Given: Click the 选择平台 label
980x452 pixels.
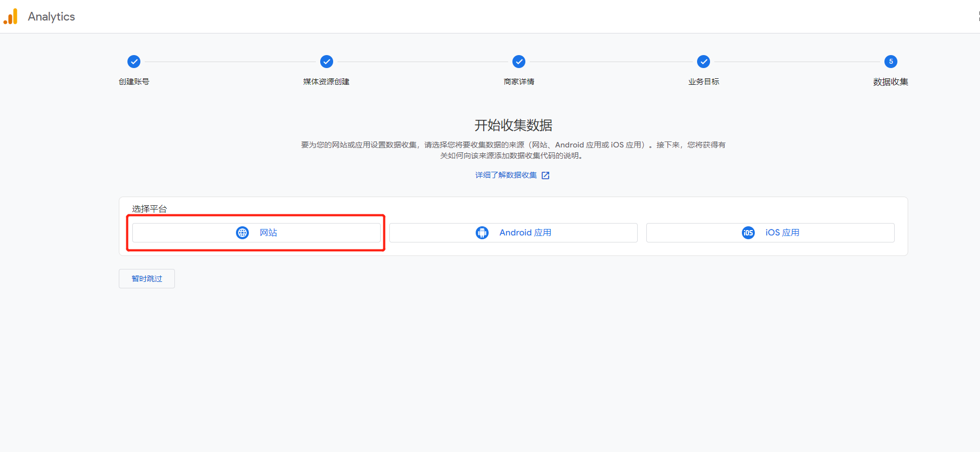Looking at the screenshot, I should click(150, 209).
